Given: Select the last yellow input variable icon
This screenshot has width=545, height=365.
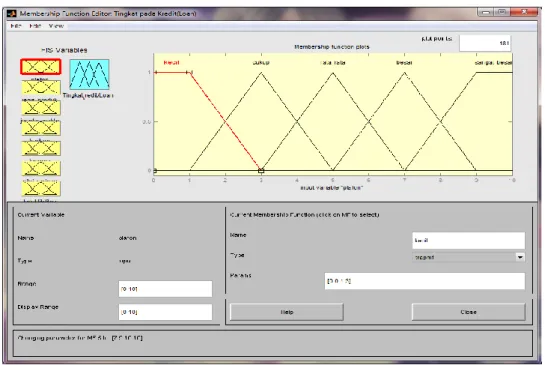Looking at the screenshot, I should pos(41,189).
